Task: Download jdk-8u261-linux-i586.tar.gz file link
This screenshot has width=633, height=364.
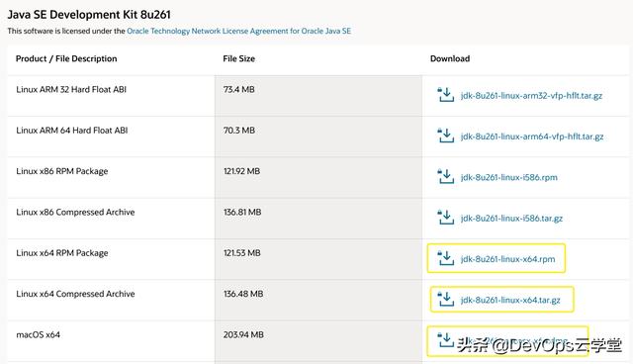Action: click(511, 219)
